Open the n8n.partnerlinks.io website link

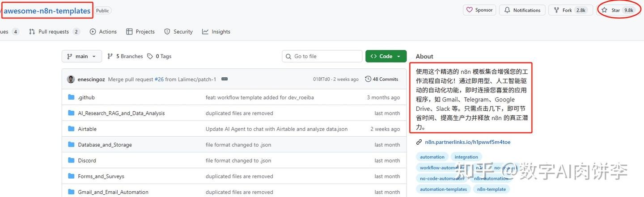click(468, 142)
